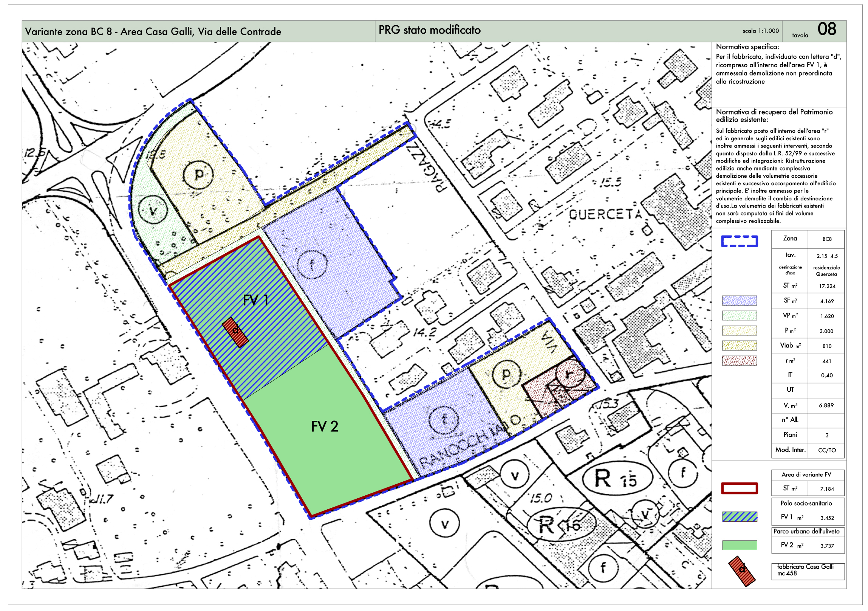Click the circled 'R 16' zone marker

(561, 524)
